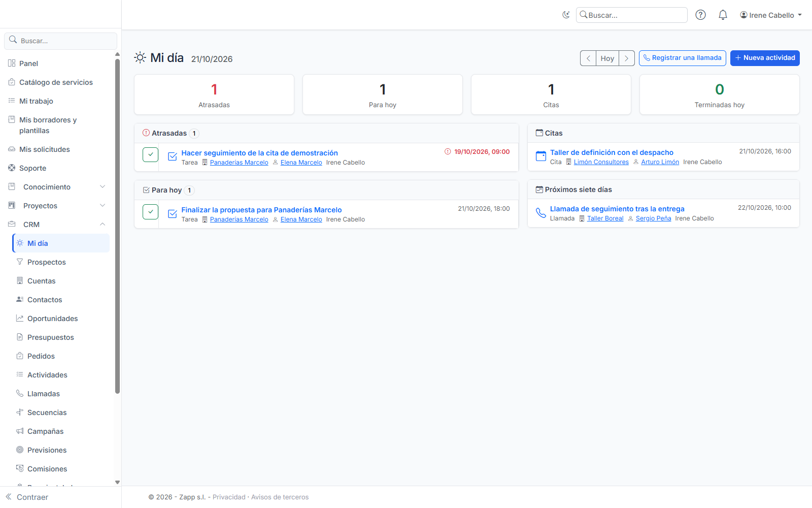Open Prospectos funnel item
This screenshot has width=812, height=508.
click(61, 262)
